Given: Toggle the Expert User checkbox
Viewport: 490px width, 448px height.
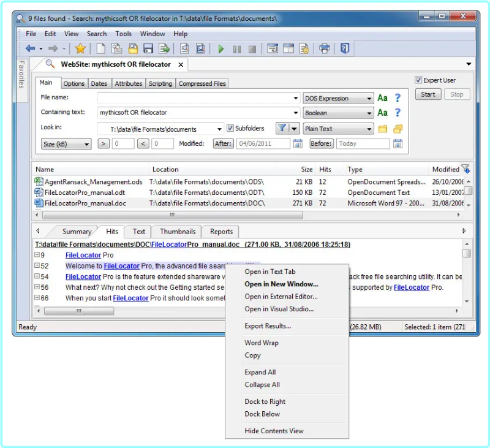Looking at the screenshot, I should point(418,80).
